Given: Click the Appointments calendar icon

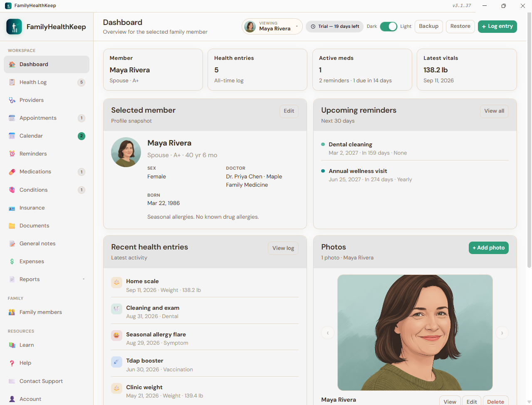Looking at the screenshot, I should (12, 118).
